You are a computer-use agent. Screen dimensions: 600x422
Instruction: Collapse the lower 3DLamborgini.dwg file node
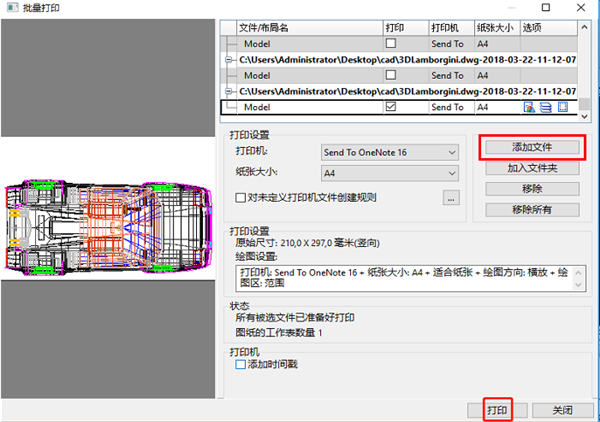pos(228,91)
